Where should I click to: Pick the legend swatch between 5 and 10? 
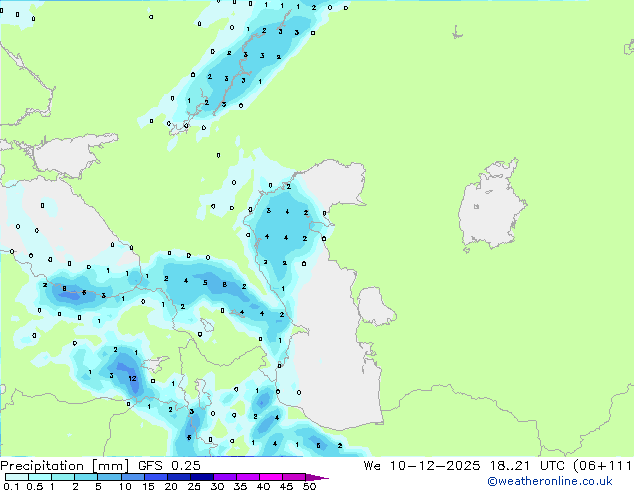point(110,477)
